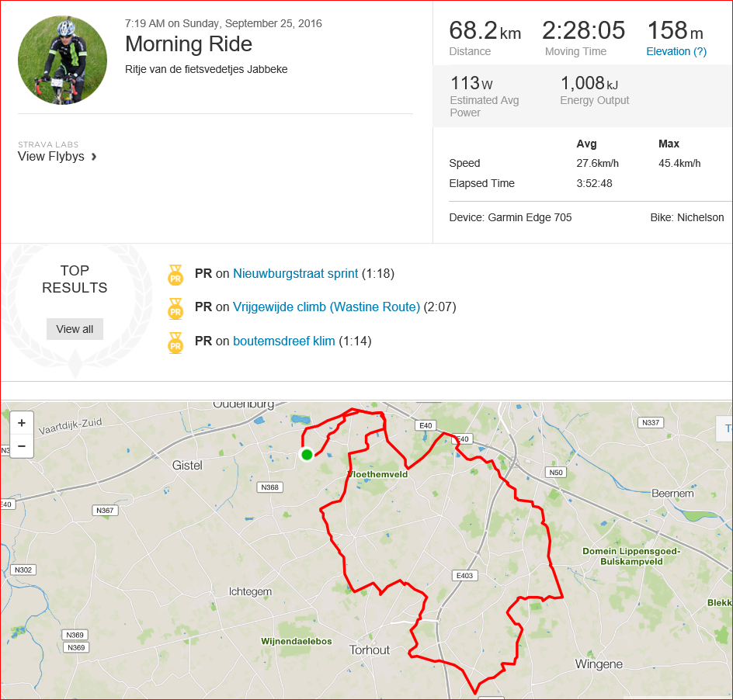
Task: Click the PR medal beside Vrijgewijde climb
Action: [x=175, y=308]
